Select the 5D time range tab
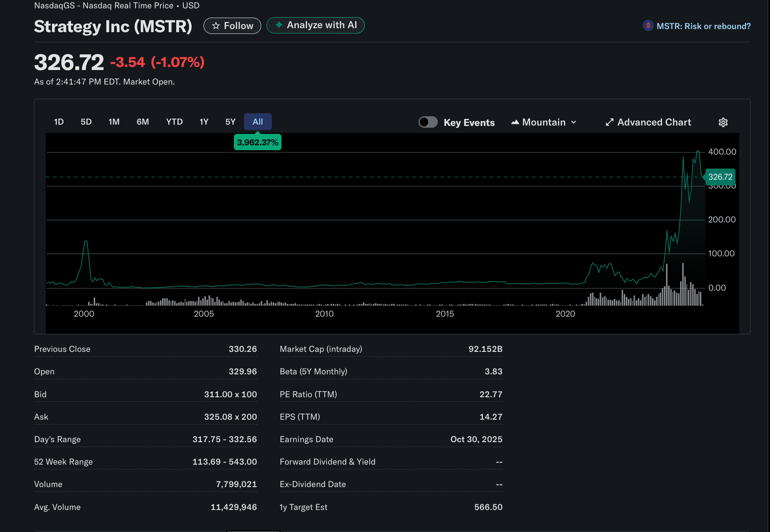Viewport: 770px width, 532px height. pos(86,122)
